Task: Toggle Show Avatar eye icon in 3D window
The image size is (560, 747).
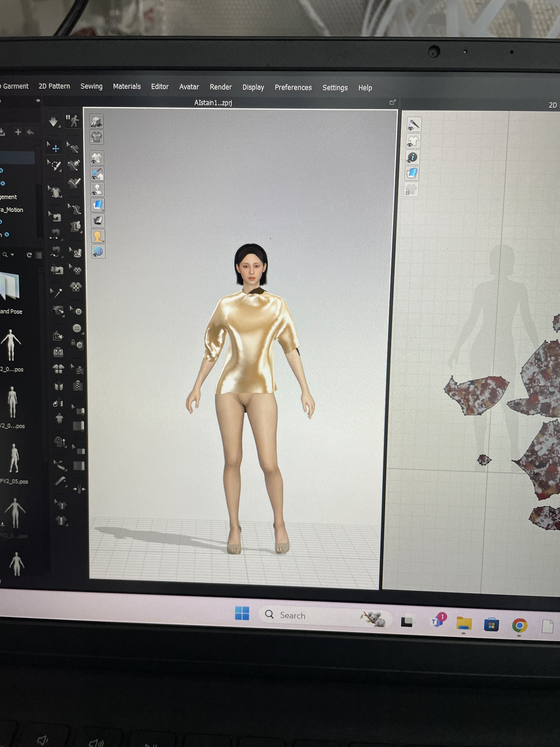Action: click(x=97, y=190)
